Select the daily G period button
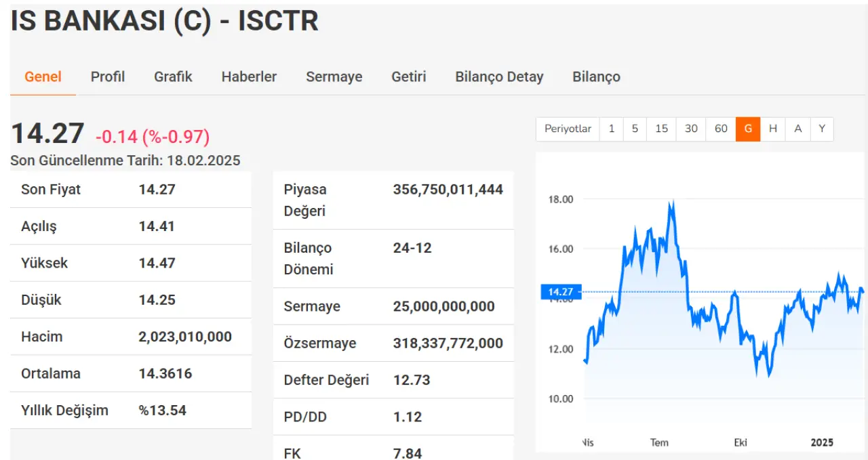868x460 pixels. coord(748,129)
